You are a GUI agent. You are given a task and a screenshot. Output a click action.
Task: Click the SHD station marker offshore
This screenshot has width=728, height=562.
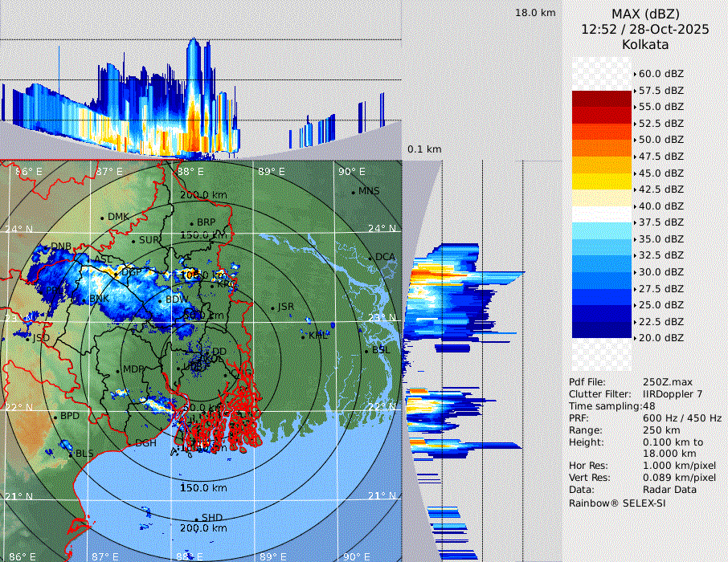click(196, 518)
